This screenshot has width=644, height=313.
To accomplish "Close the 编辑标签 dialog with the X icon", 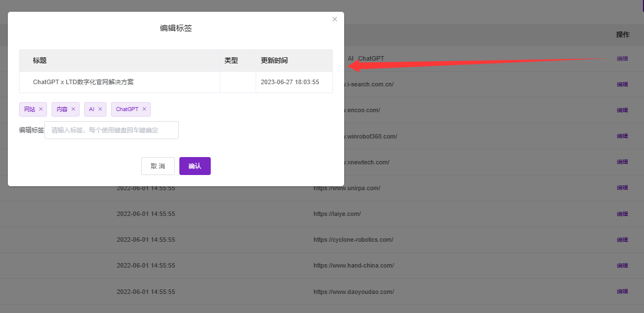I will tap(335, 19).
